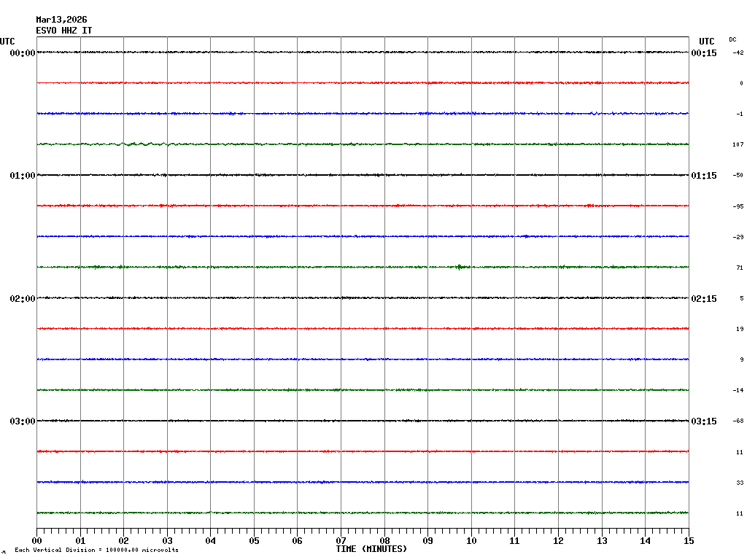The width and height of the screenshot is (747, 560).
Task: Click minute 15 tick label on axis
Action: click(x=688, y=541)
